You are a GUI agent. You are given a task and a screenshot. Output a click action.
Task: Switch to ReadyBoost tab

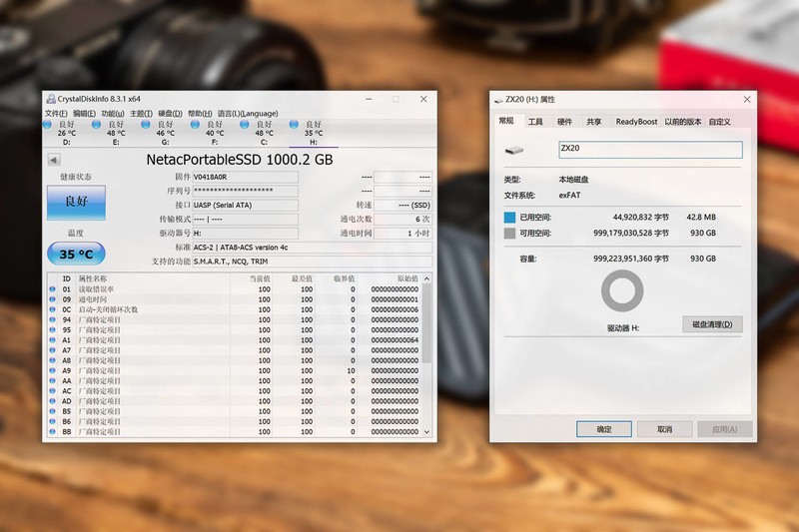pos(636,122)
